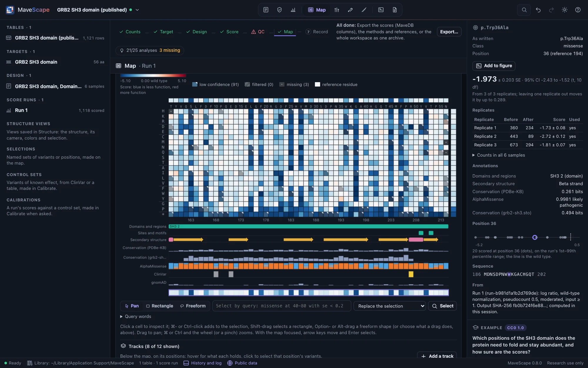Click the Export... button
Viewport: 588px width, 368px height.
(449, 32)
